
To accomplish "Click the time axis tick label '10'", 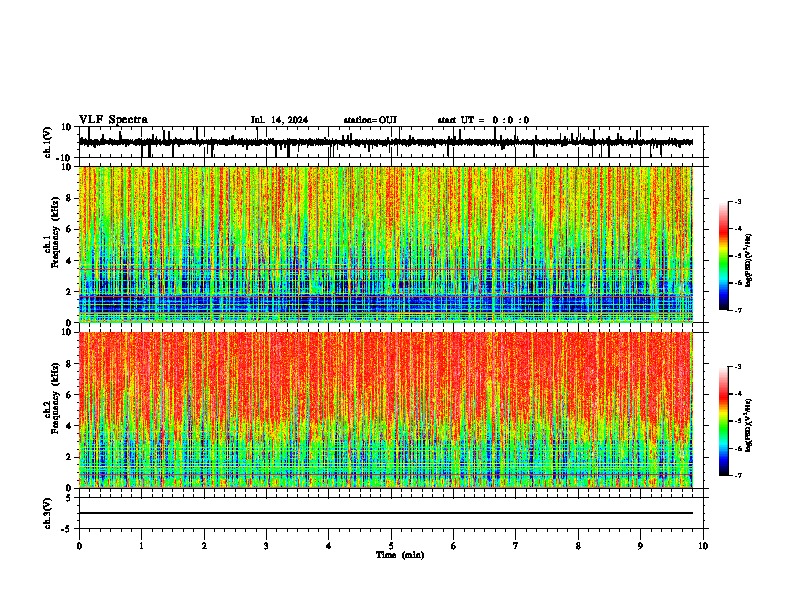I will [703, 546].
